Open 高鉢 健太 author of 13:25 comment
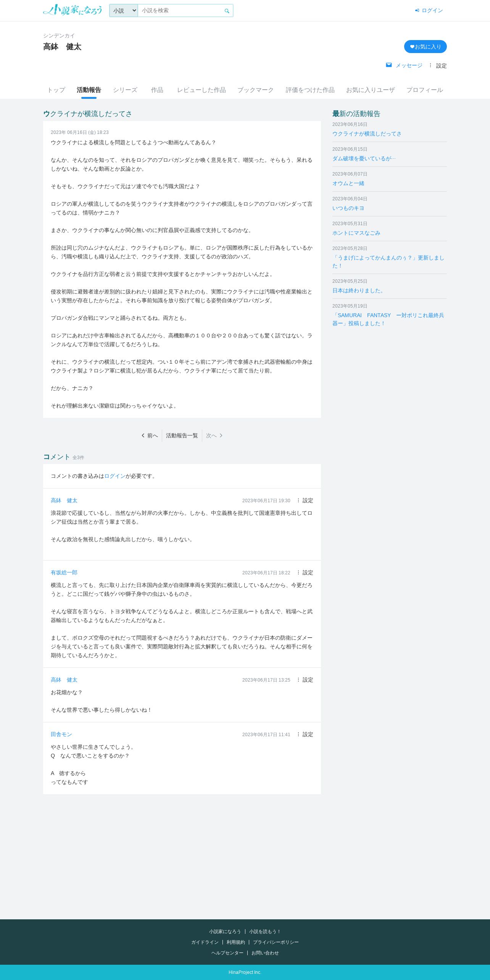 pyautogui.click(x=64, y=680)
